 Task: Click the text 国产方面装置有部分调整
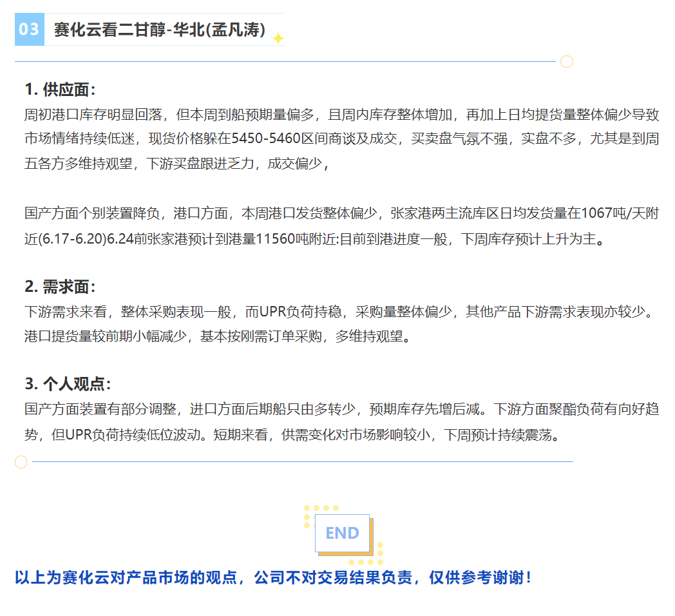(x=100, y=409)
